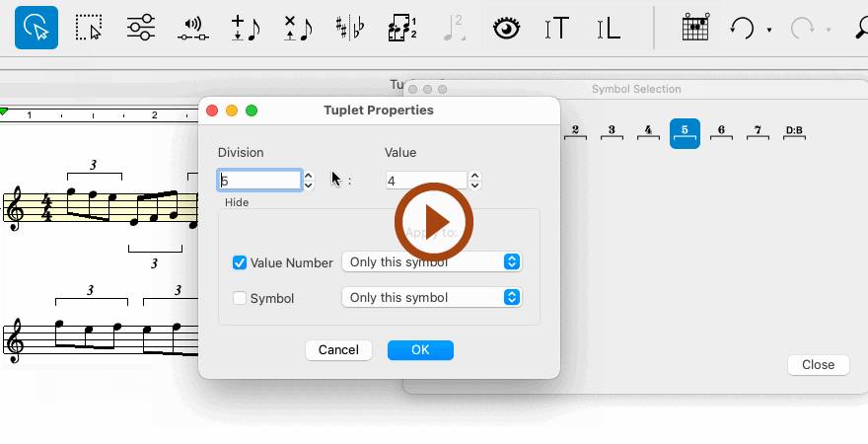
Task: Open the Symbol apply-to dropdown
Action: pyautogui.click(x=432, y=297)
